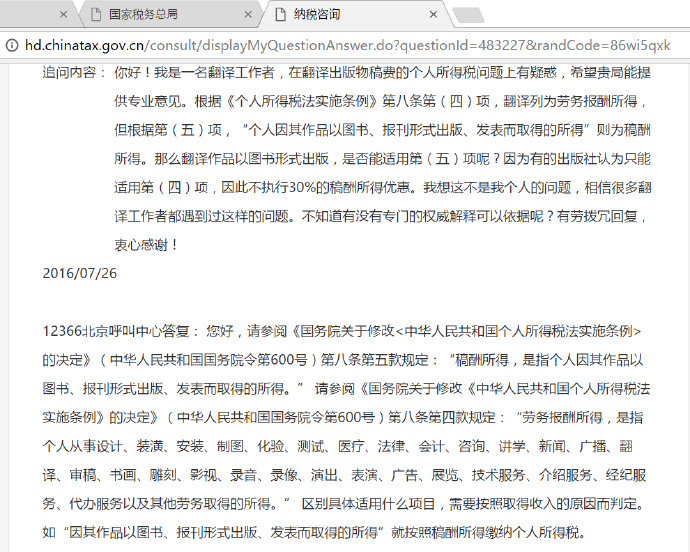Click the closing line 衷心感谢！

[146, 245]
